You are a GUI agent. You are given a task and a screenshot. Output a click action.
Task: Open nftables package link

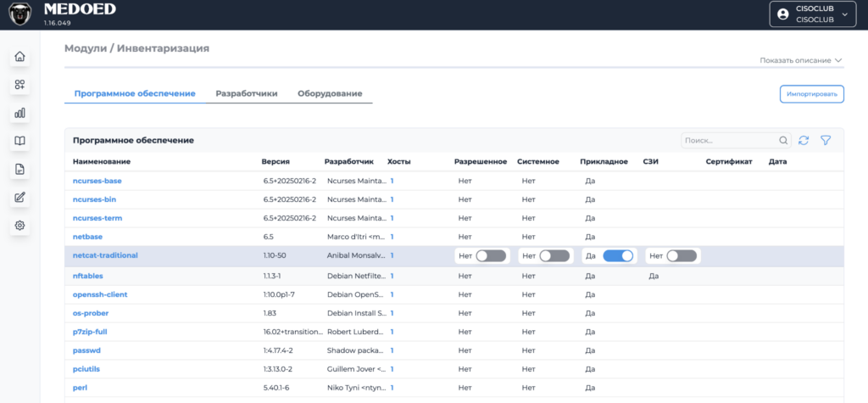pos(87,276)
